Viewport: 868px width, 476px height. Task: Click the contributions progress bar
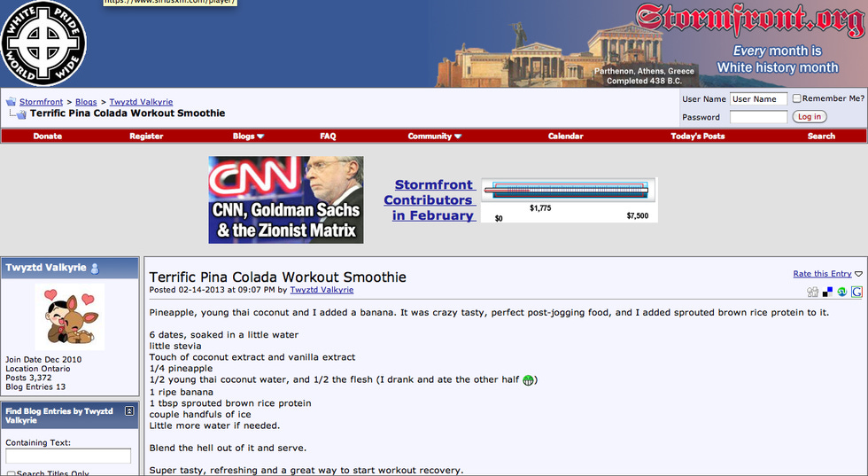point(566,190)
